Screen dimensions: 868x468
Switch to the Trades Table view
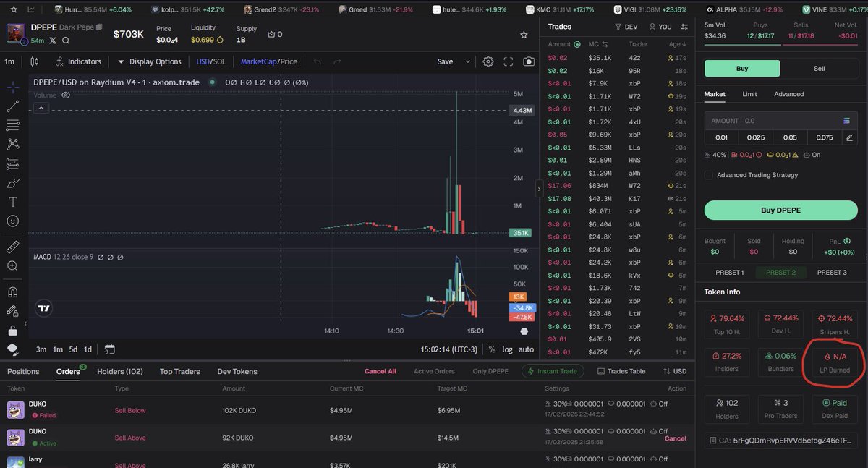[x=621, y=371]
